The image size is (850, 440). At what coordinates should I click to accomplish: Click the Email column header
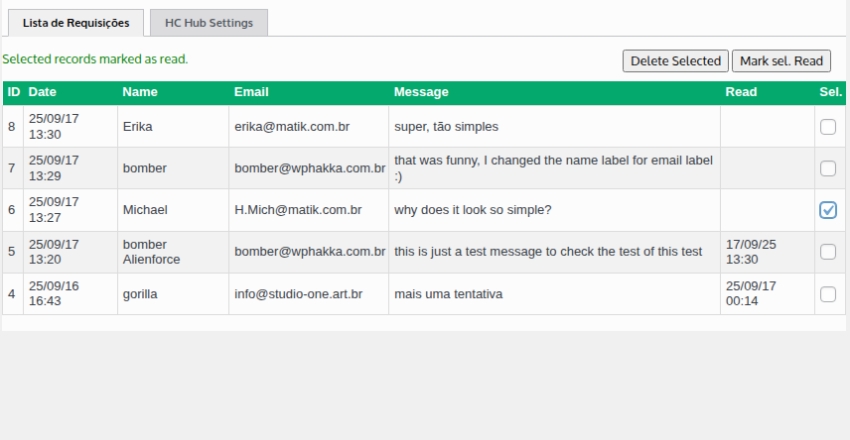[251, 92]
